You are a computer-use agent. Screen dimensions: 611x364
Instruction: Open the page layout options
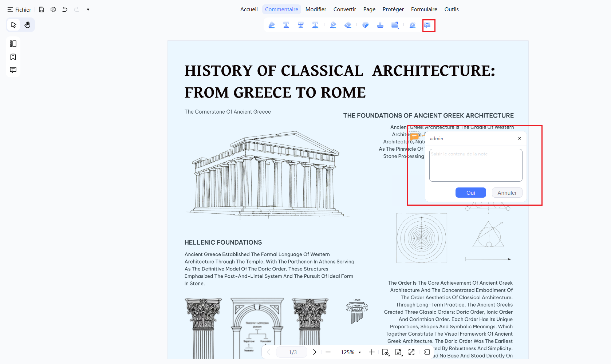click(399, 352)
